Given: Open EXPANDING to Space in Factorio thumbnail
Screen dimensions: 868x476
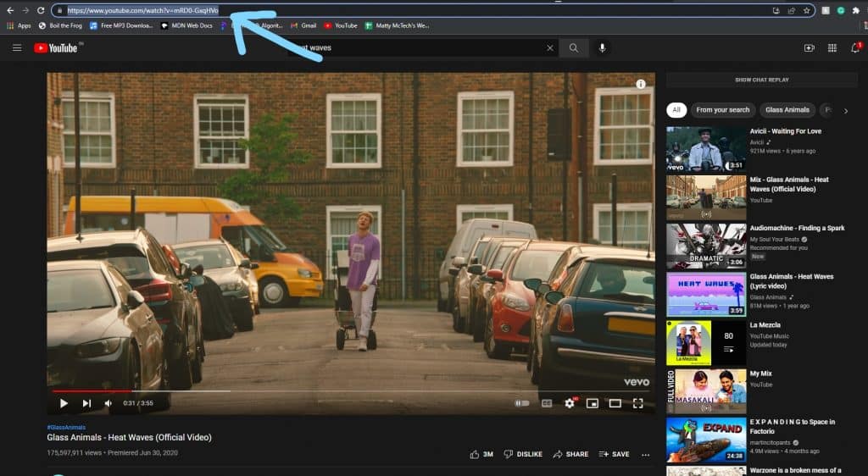Looking at the screenshot, I should point(706,440).
